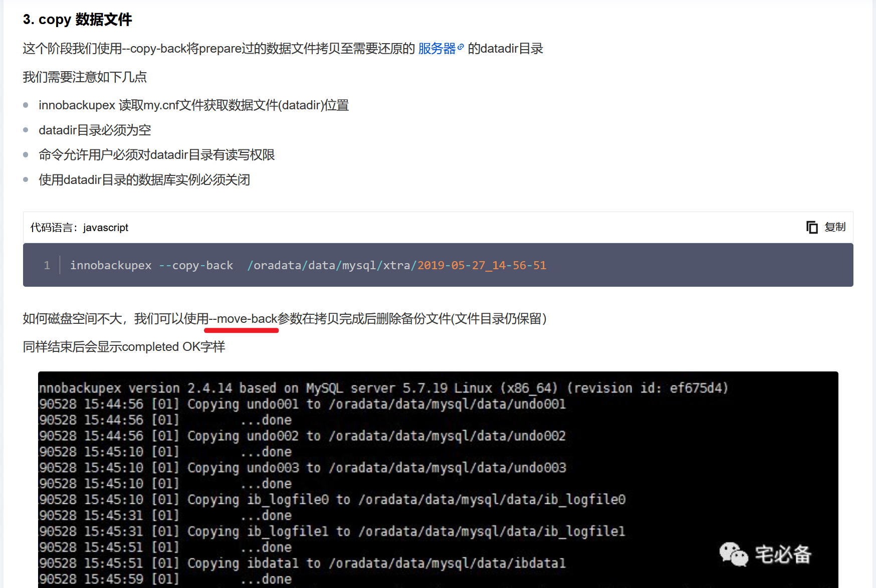The image size is (876, 588).
Task: Click the bullet about innobackupex reading my.cnf
Action: [193, 105]
